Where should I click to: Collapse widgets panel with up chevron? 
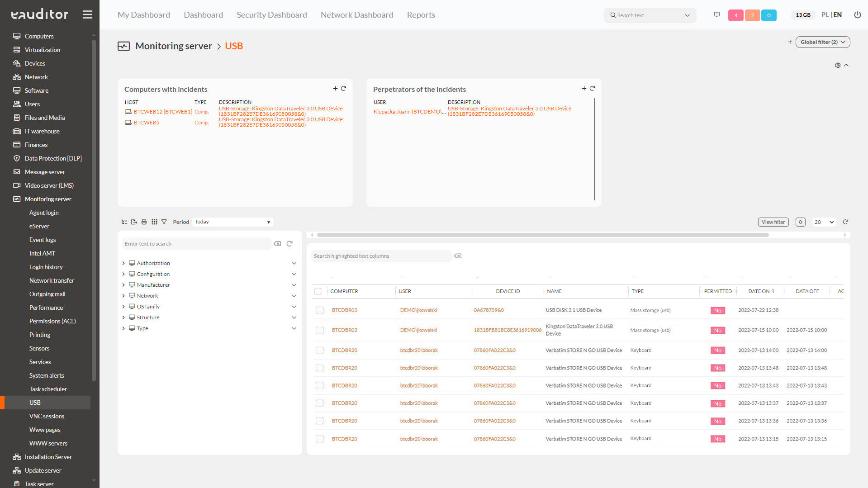(x=846, y=66)
